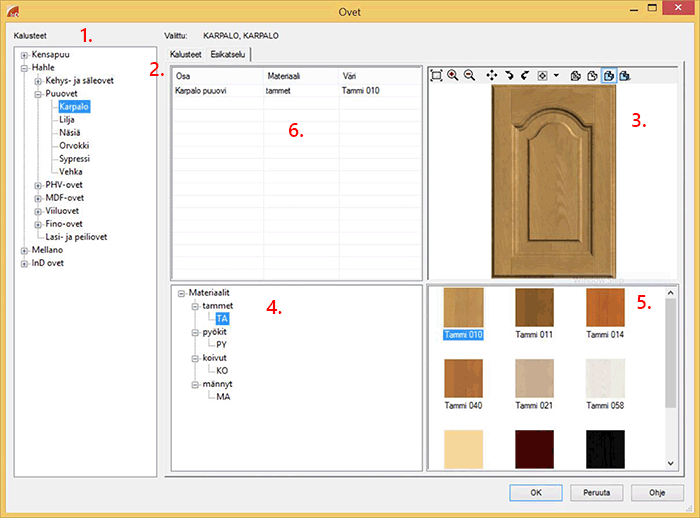This screenshot has height=518, width=700.
Task: Switch to the Kalusteet tab
Action: (x=186, y=53)
